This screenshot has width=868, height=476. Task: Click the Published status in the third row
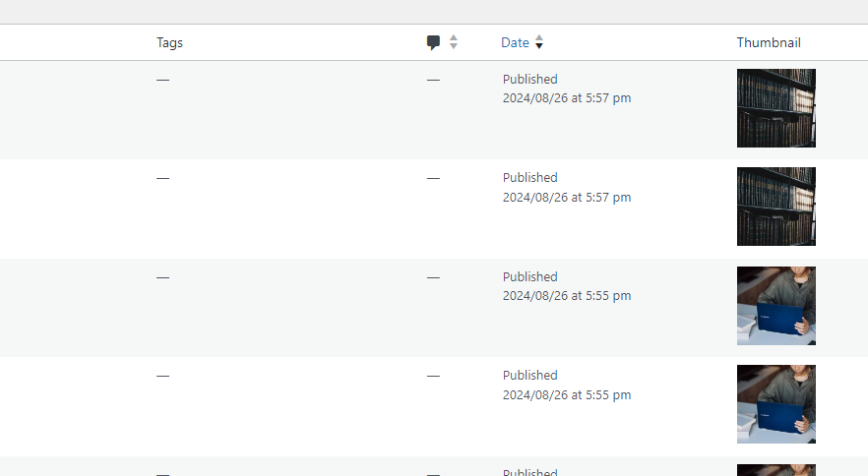[x=529, y=276]
